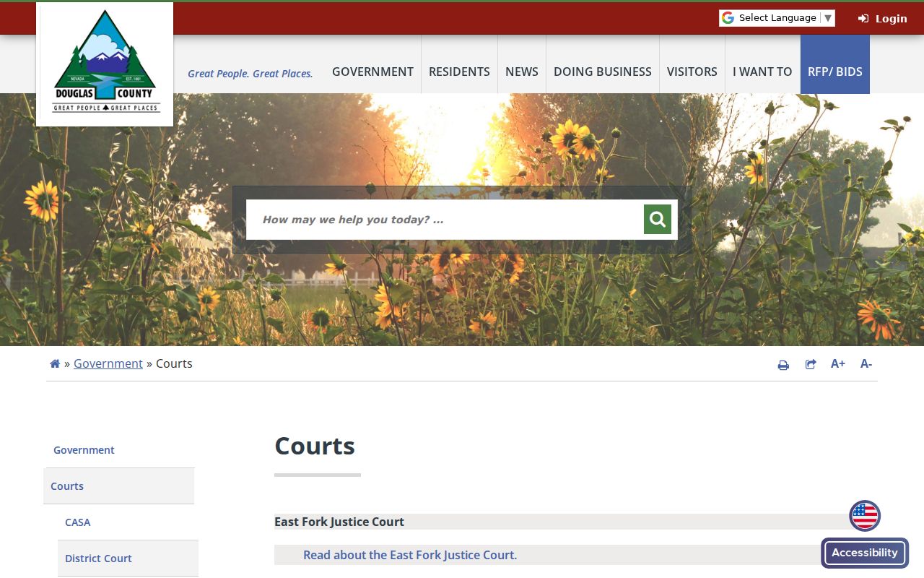The width and height of the screenshot is (924, 578).
Task: Click the Government breadcrumb link
Action: point(108,363)
